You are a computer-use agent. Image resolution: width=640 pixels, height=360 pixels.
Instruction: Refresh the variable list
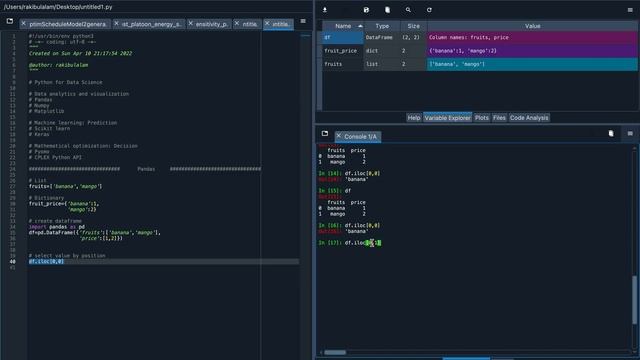pos(429,10)
